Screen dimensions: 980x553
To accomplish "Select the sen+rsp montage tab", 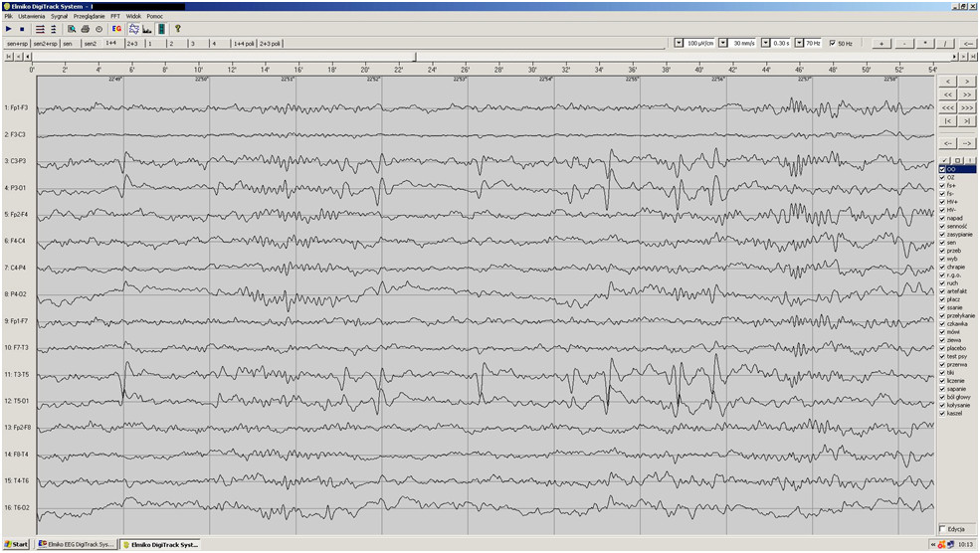I will point(17,44).
